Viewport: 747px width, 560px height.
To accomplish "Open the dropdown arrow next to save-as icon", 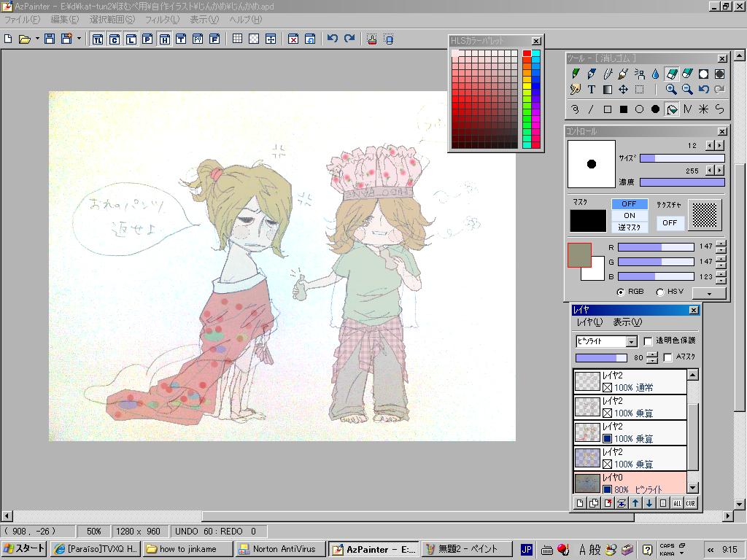I will (79, 39).
